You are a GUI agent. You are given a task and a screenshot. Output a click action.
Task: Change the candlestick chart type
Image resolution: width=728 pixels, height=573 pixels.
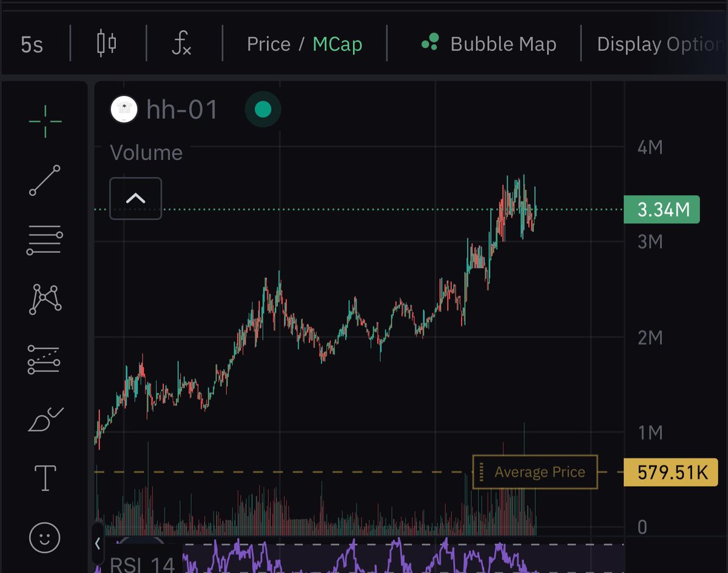coord(107,44)
